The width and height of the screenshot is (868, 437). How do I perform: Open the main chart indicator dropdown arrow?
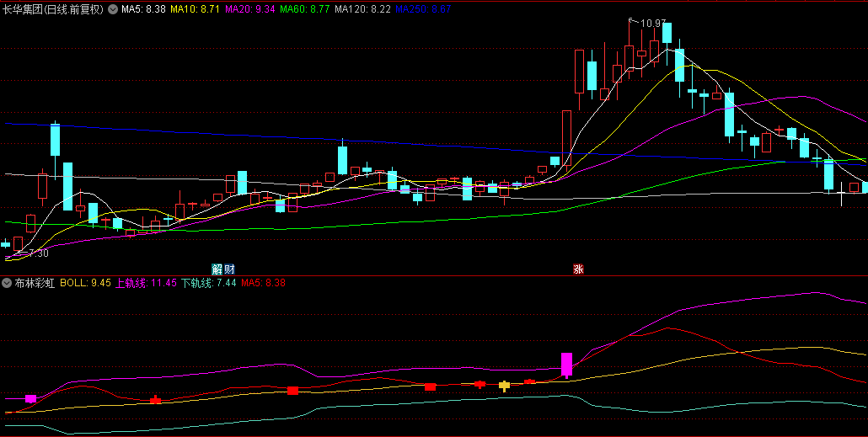tap(113, 9)
